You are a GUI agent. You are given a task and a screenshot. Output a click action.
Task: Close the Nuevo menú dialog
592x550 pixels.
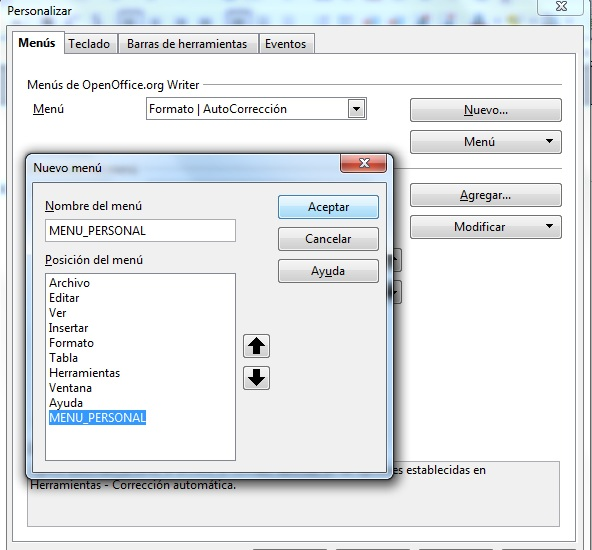coord(364,163)
